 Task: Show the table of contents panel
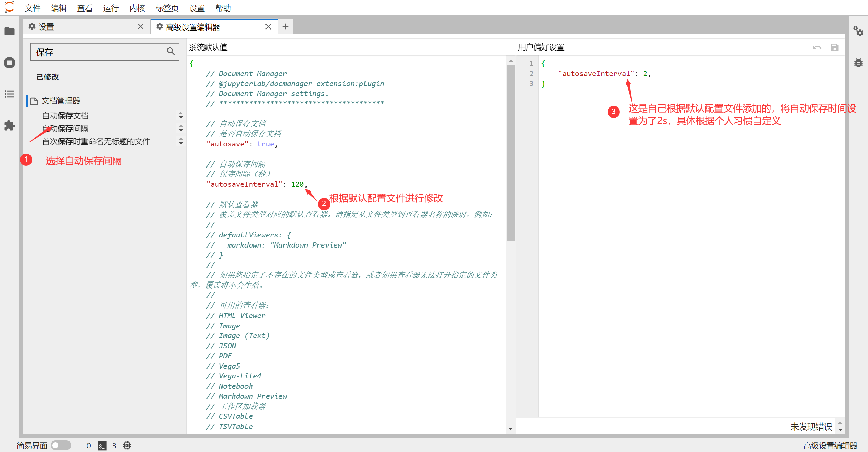click(x=9, y=94)
